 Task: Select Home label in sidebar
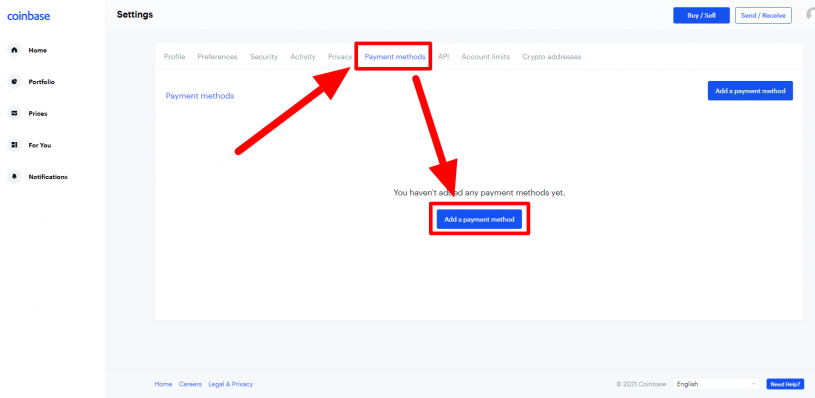[37, 50]
